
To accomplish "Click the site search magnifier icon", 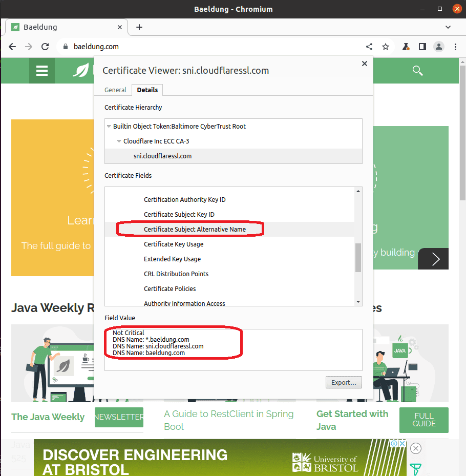I will point(418,71).
